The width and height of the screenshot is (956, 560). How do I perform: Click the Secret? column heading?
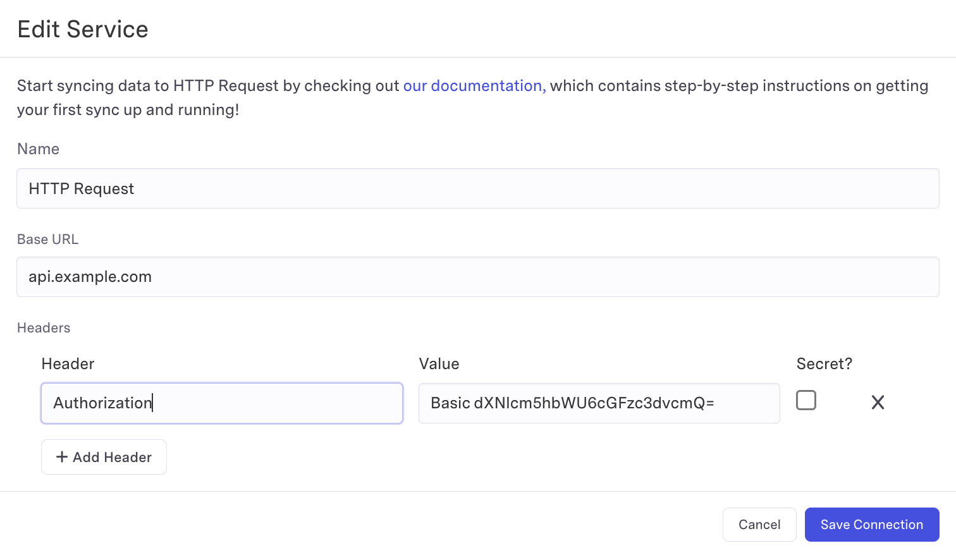(824, 364)
